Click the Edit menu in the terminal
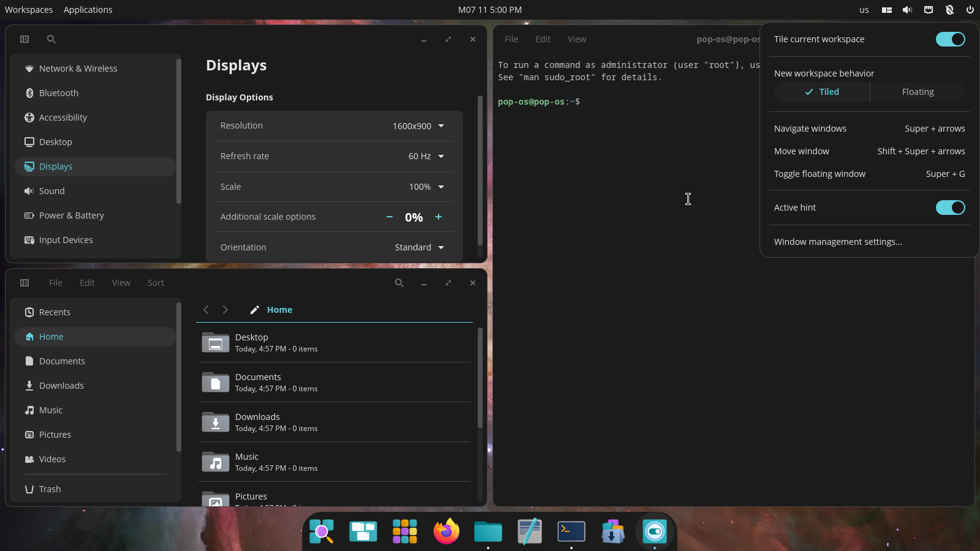Viewport: 980px width, 551px height. 543,39
